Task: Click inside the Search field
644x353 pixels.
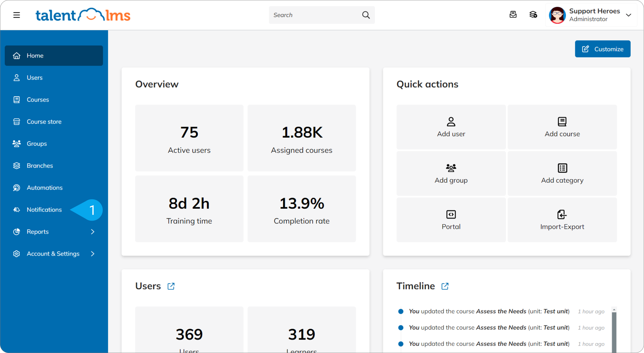Action: (322, 15)
